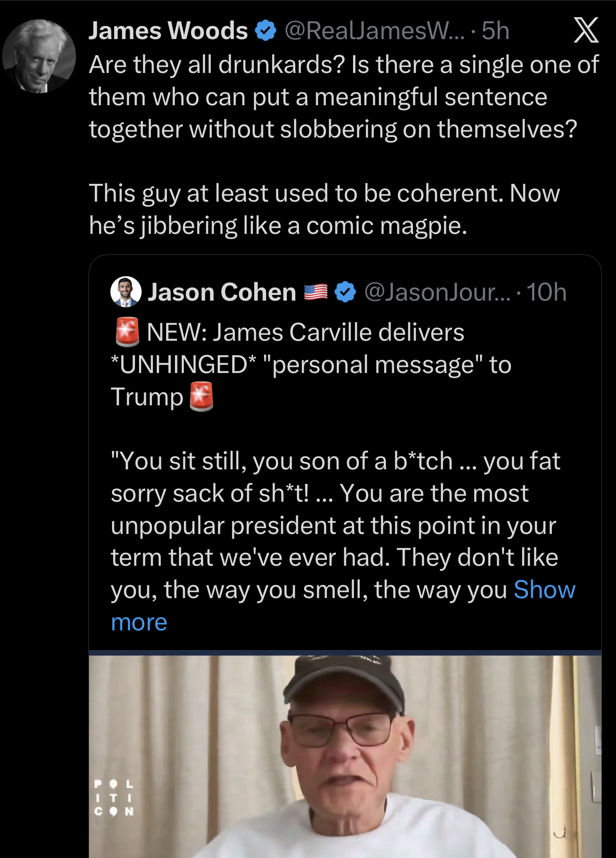The height and width of the screenshot is (858, 616).
Task: Open the @RealJamesW... handle
Action: 374,31
